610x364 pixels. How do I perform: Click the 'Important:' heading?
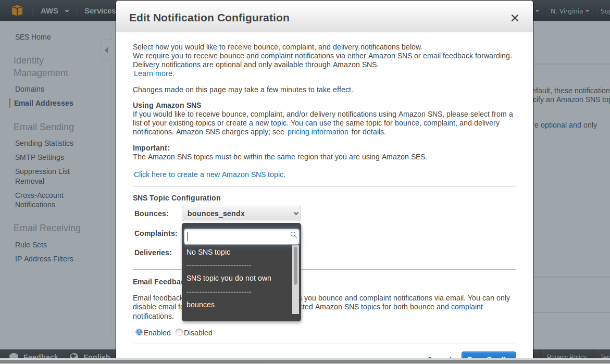pos(152,148)
